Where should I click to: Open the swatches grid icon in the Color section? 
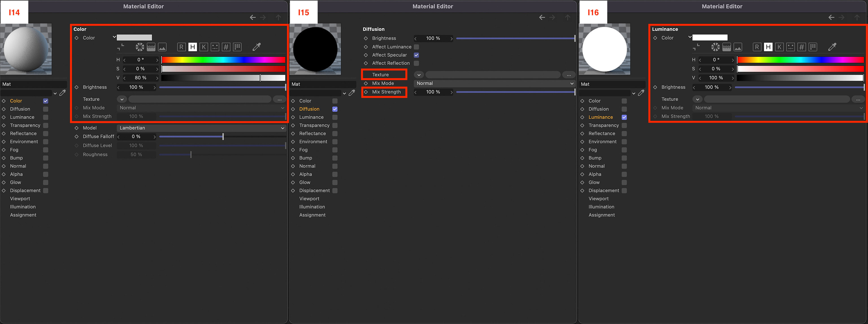point(237,47)
